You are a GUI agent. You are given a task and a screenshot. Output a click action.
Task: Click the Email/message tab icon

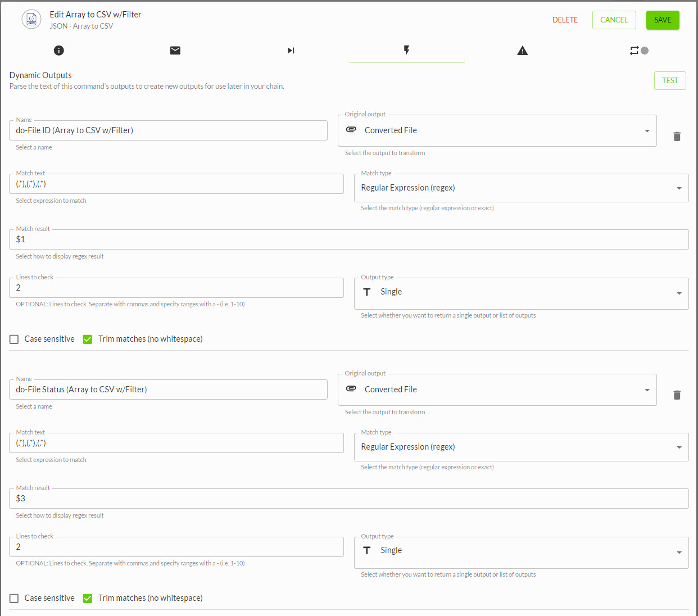tap(175, 51)
